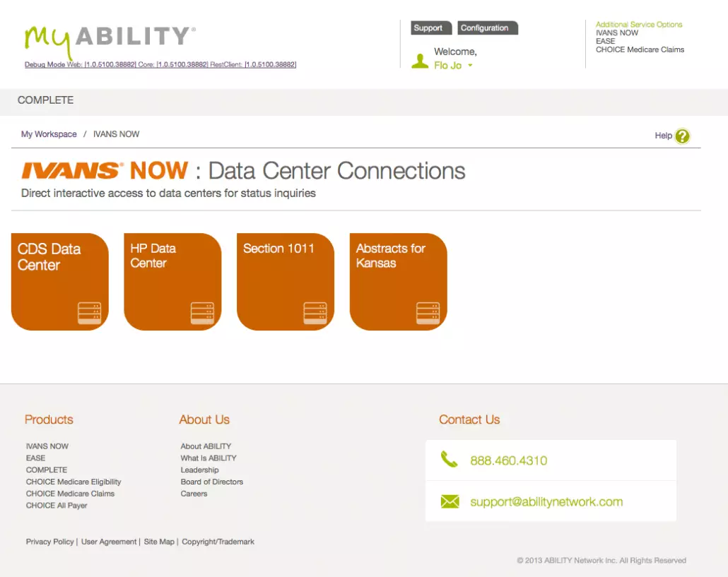
Task: Click the green Help question mark icon
Action: coord(681,136)
